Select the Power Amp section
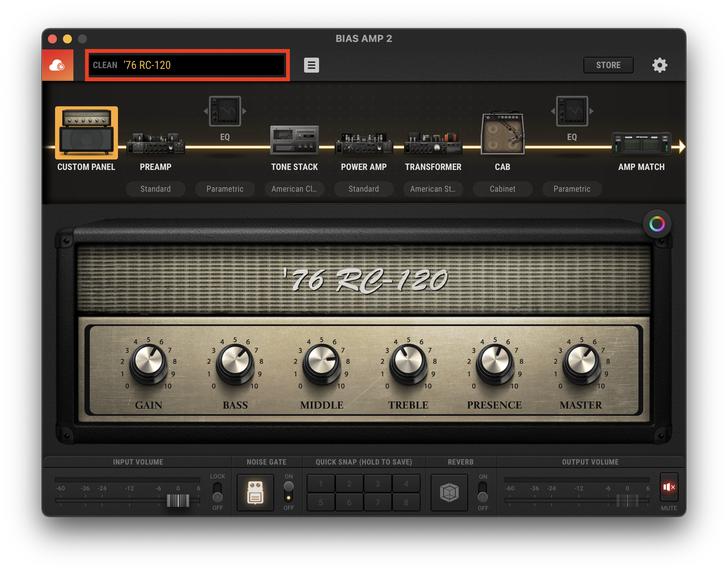The image size is (728, 572). pos(364,144)
